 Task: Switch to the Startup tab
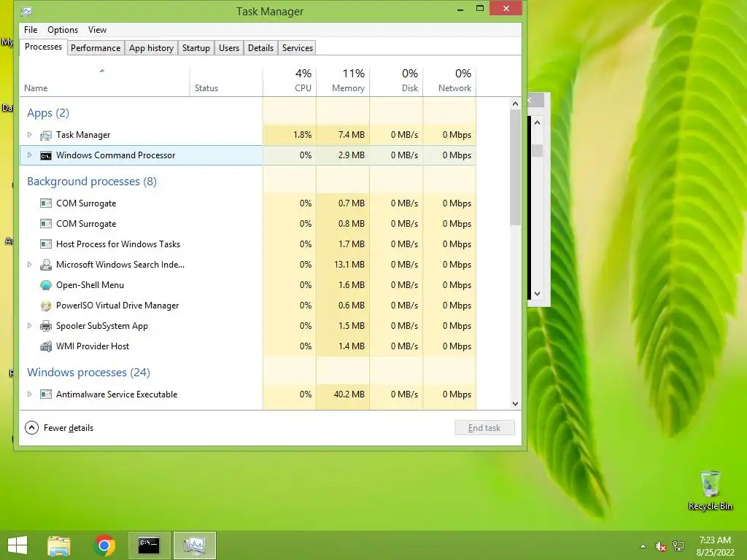pyautogui.click(x=196, y=48)
